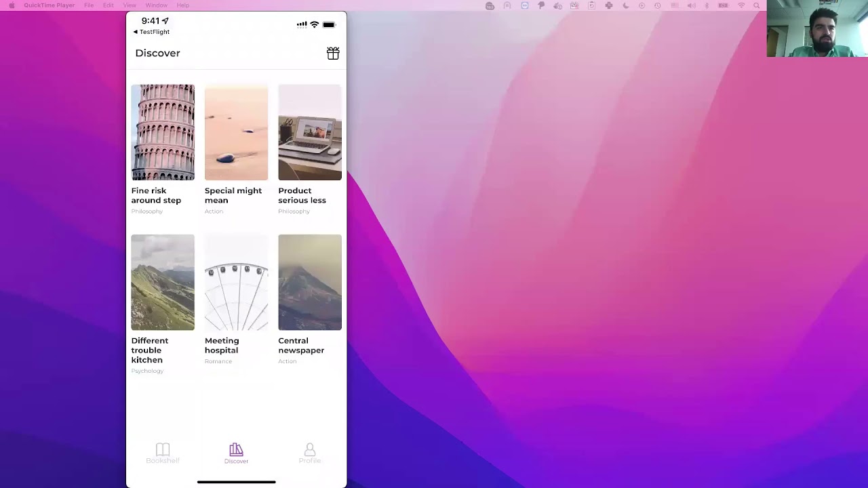Open the leaning tower book cover
The image size is (868, 488).
click(163, 132)
